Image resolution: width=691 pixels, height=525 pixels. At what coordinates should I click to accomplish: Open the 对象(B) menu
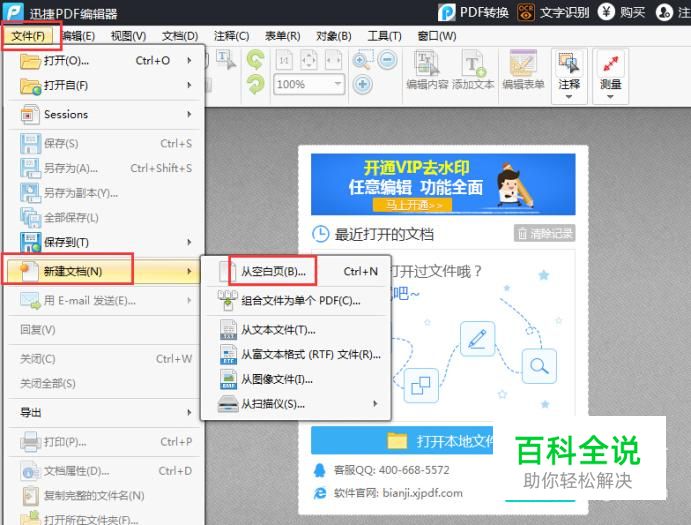334,36
